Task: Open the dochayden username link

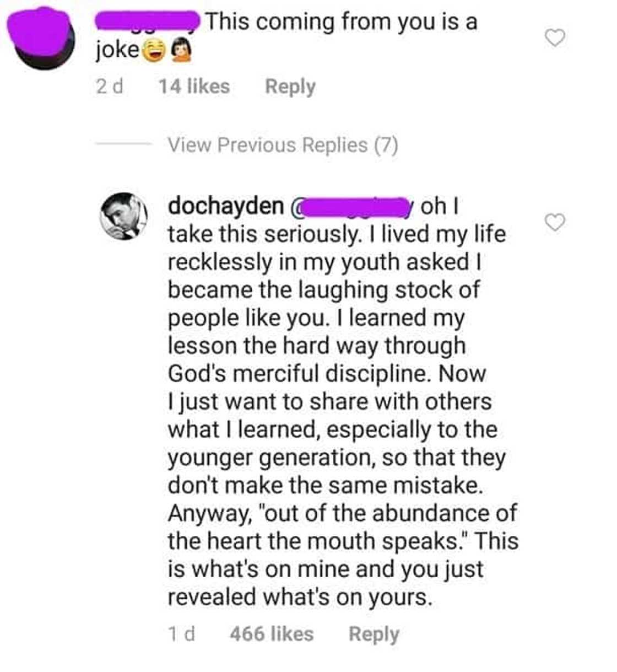Action: 225,206
